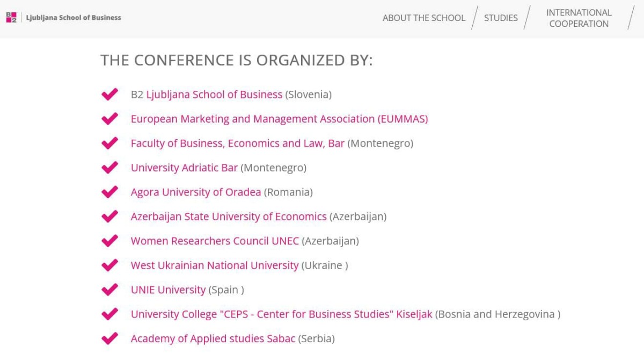Image resolution: width=644 pixels, height=353 pixels.
Task: Follow the University Adriatic Bar link
Action: pos(184,168)
